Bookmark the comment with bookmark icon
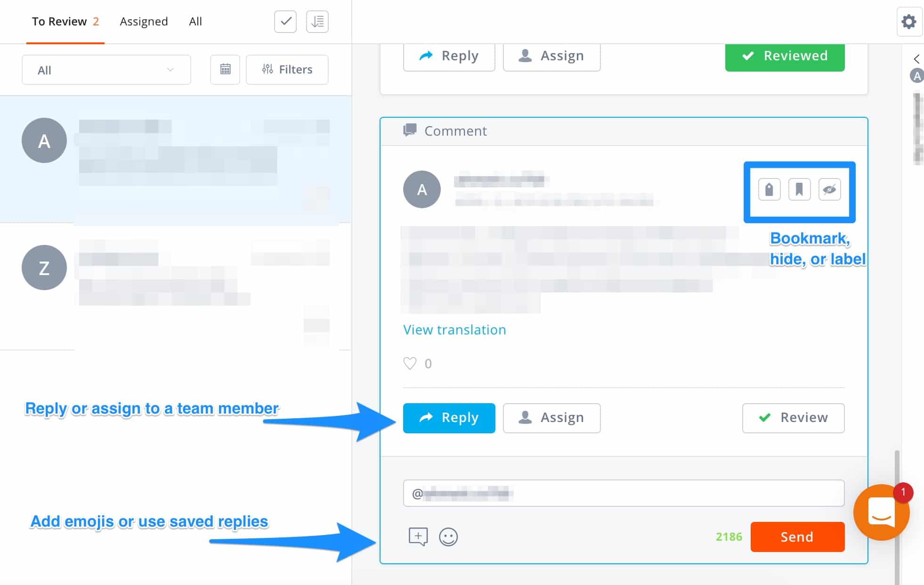924x585 pixels. click(799, 190)
